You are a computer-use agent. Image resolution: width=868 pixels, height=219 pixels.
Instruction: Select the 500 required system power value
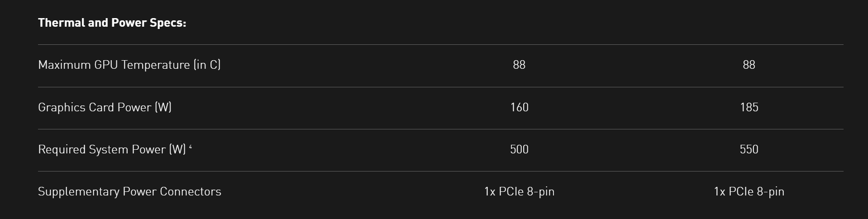coord(519,149)
